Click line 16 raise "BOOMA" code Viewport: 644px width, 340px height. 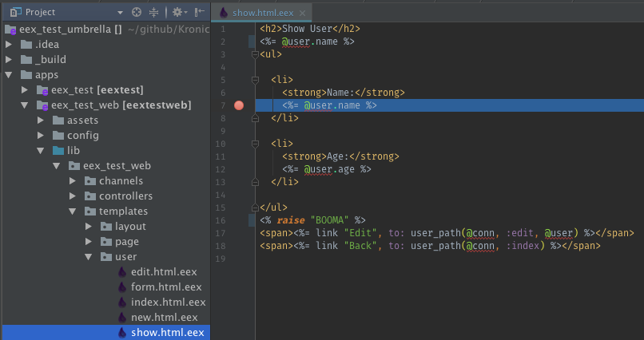tap(312, 219)
